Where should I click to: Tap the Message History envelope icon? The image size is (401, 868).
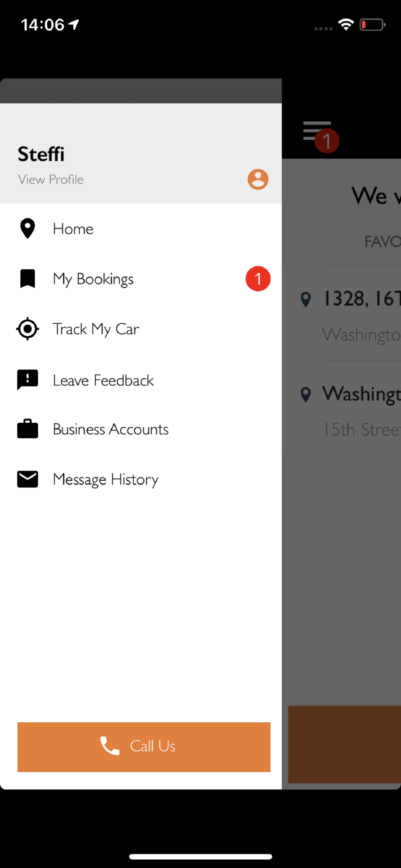point(27,479)
